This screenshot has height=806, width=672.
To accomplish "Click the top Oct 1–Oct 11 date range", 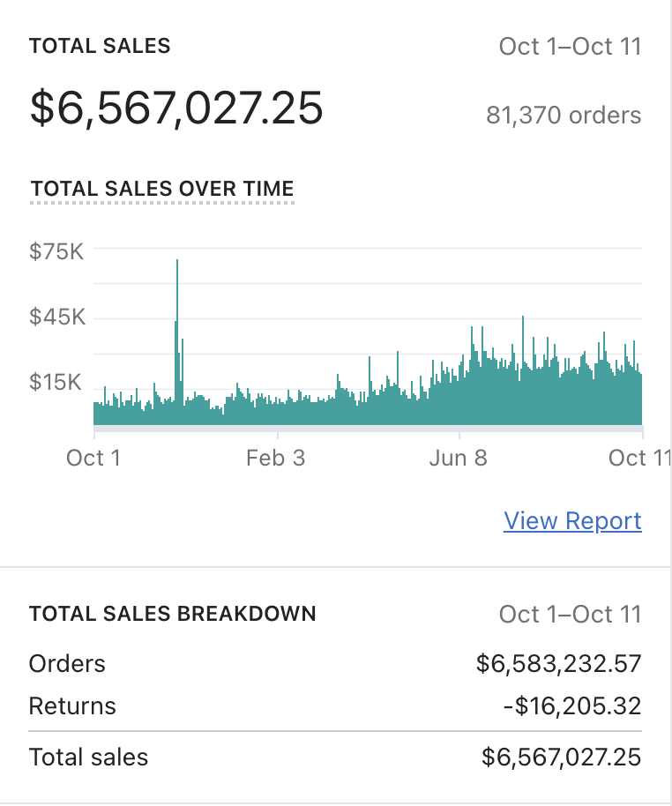I will tap(570, 46).
